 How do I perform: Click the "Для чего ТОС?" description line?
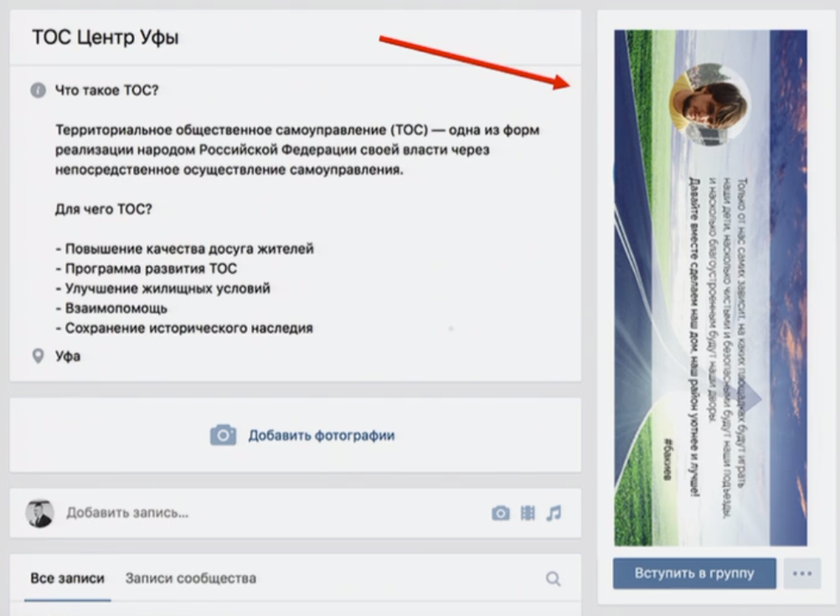point(104,209)
